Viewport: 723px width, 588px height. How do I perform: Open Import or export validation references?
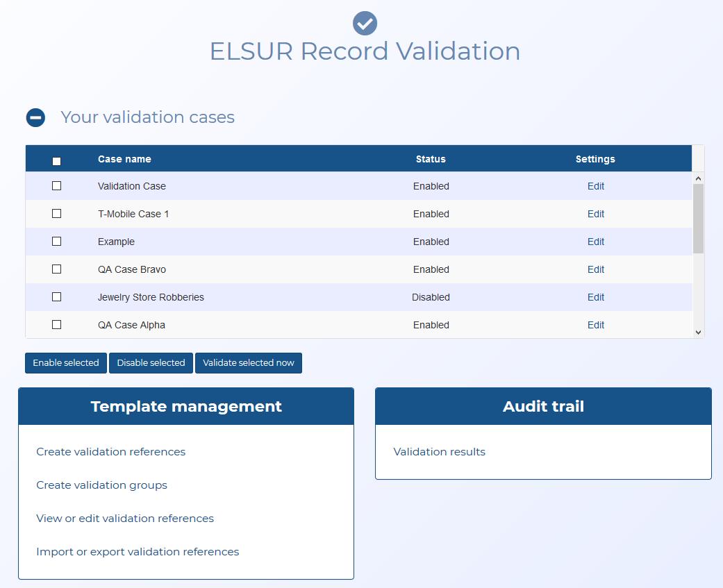point(138,552)
